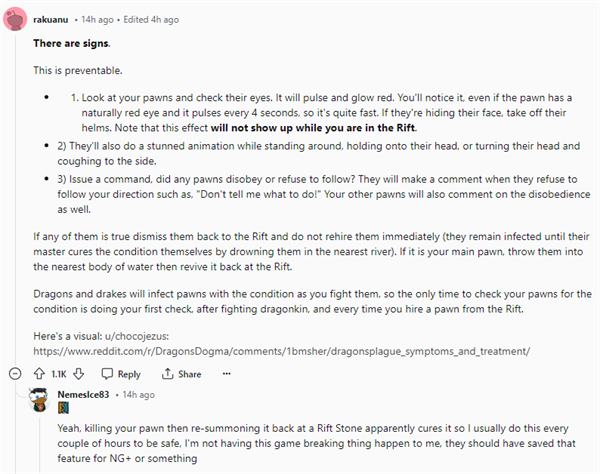Collapse rakuanu's comment thread
Viewport: 600px width, 474px height.
(15, 374)
